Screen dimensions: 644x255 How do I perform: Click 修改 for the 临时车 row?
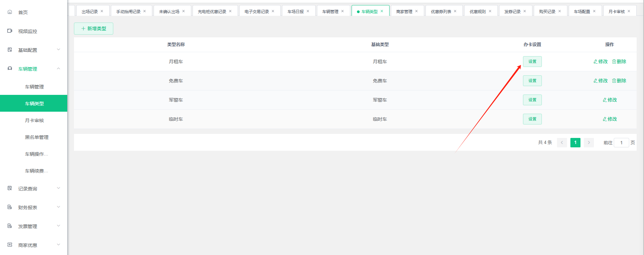pos(610,119)
